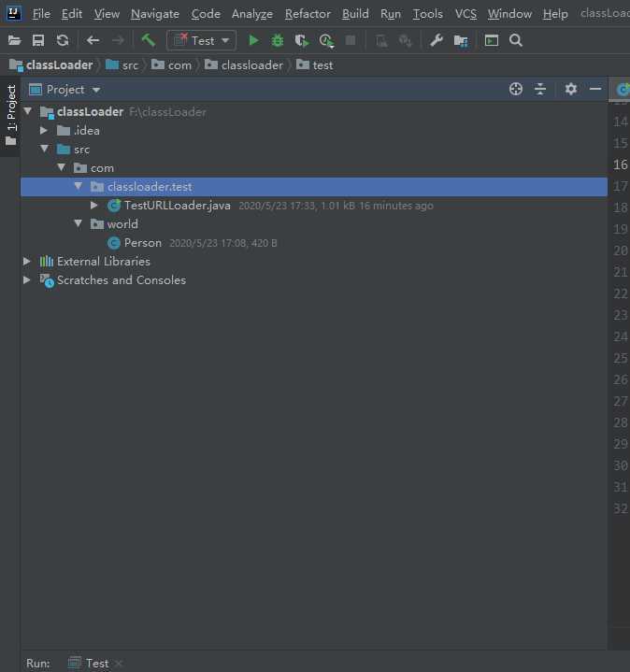Expand Scratches and Consoles node

click(x=26, y=279)
